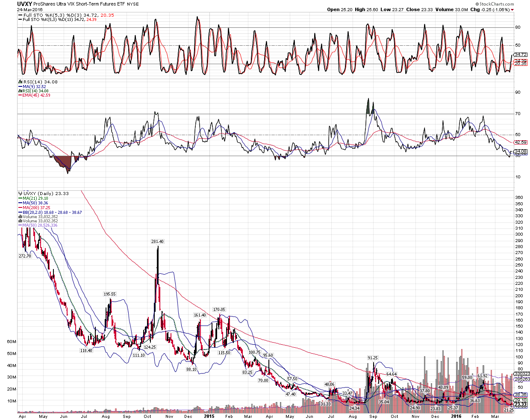Click the 88.10 price label
The image size is (530, 420).
[191, 369]
